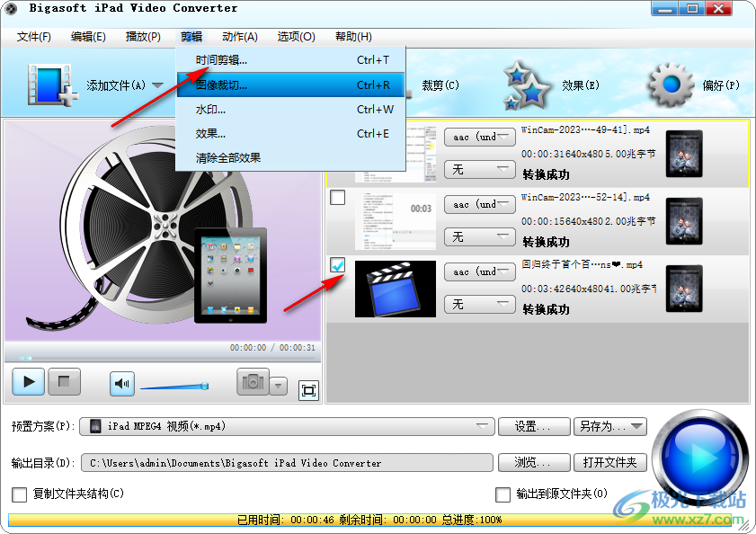
Task: Click file name WinCam-2023···-52-14].mp4
Action: [585, 197]
